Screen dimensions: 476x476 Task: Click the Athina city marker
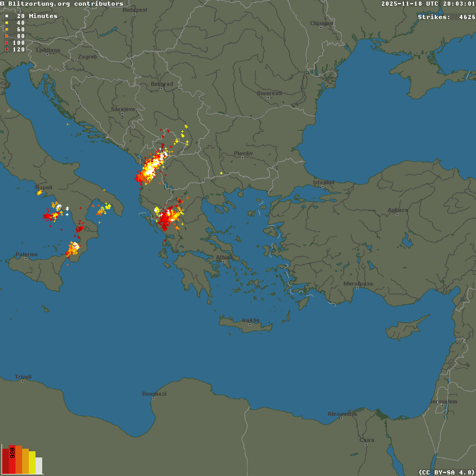coord(224,261)
